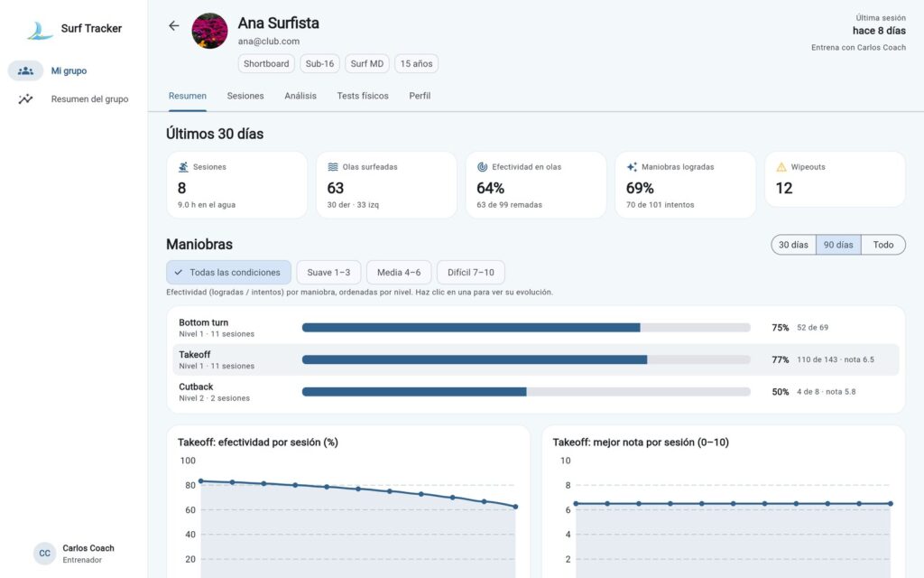Click the Carlos Coach user name

(x=88, y=548)
